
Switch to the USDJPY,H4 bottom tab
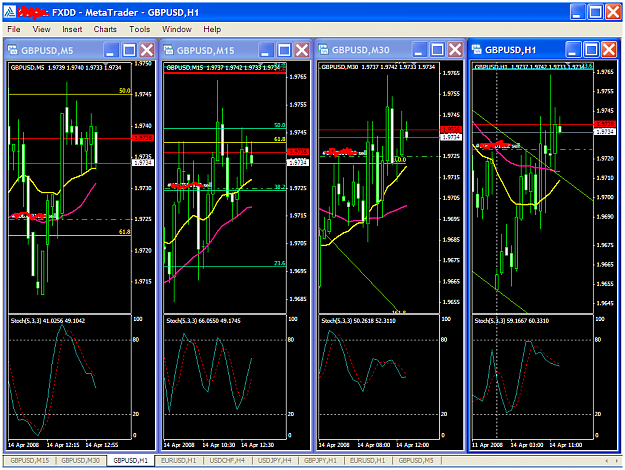[x=275, y=460]
